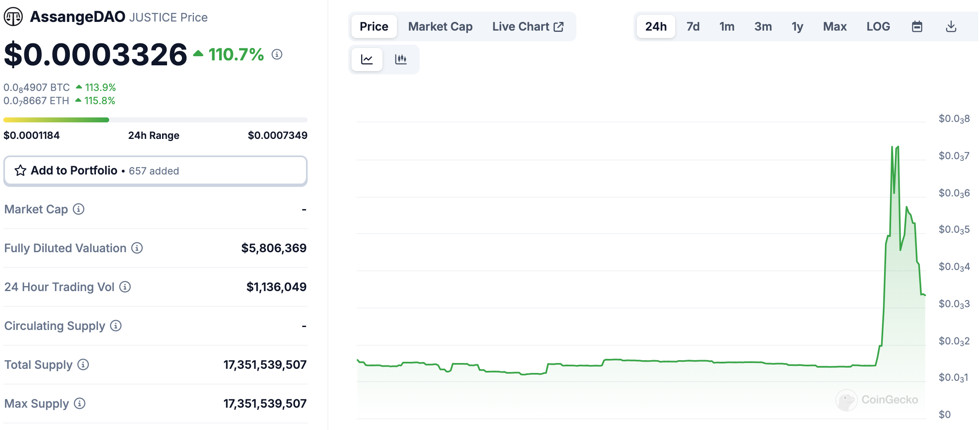Click the ETH price 0.0₇8667 text

coord(36,101)
